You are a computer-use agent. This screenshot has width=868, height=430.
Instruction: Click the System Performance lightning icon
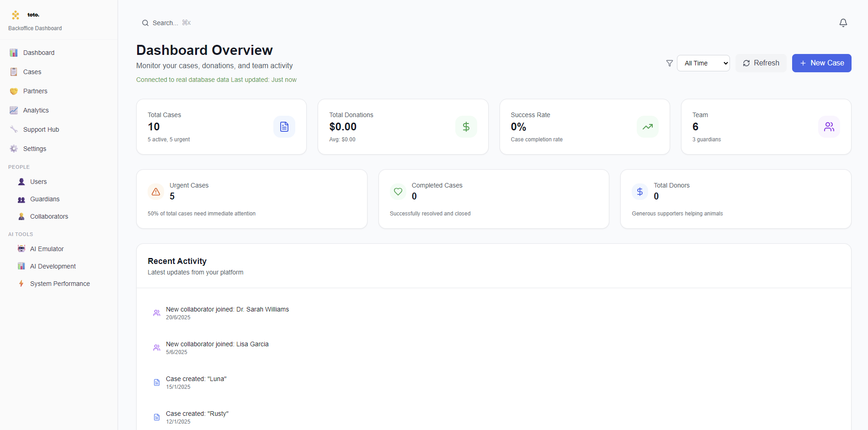pos(21,284)
